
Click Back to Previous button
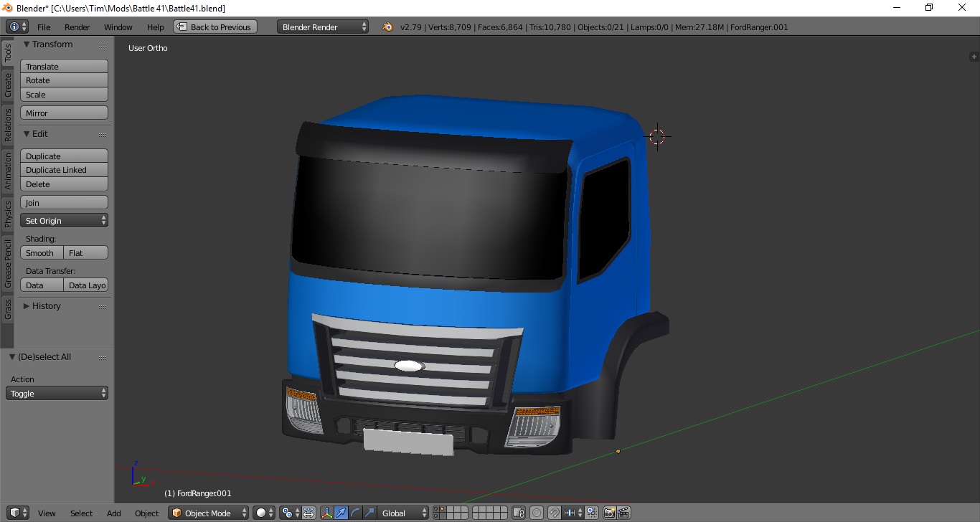coord(215,27)
